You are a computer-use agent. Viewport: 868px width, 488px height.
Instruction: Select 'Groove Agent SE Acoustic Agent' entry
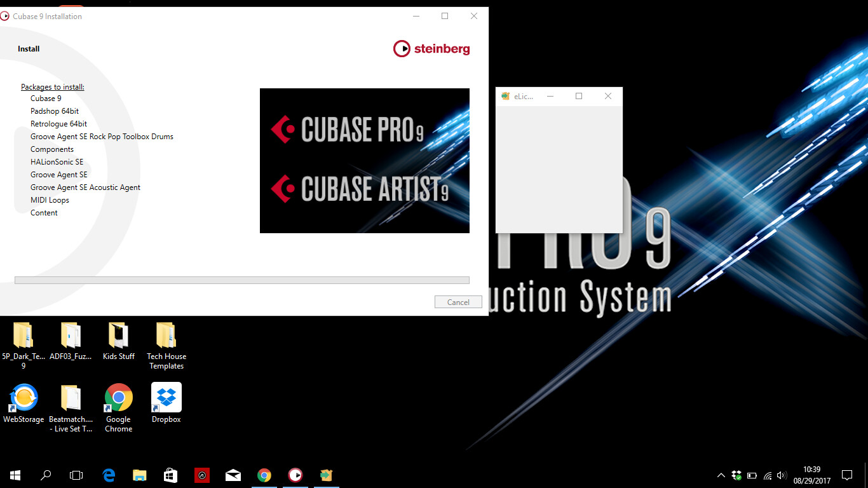tap(85, 187)
